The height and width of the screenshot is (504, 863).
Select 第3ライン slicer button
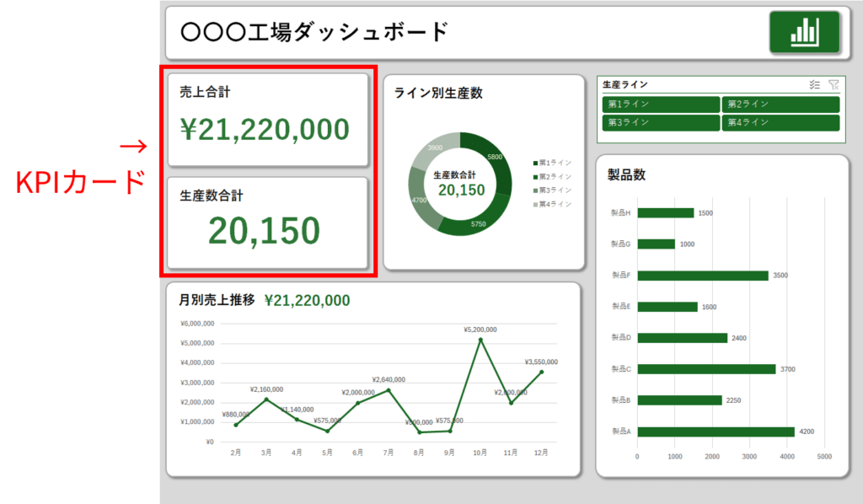[x=661, y=122]
